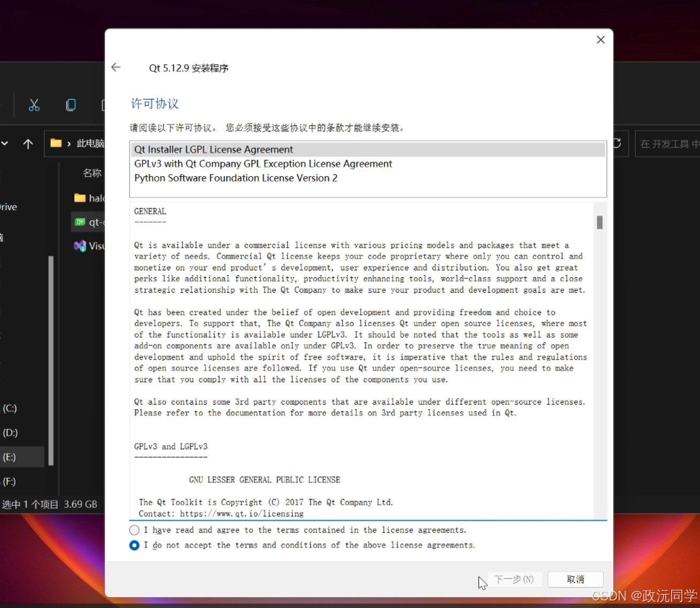The width and height of the screenshot is (700, 608).
Task: Select the qt installer file in Explorer
Action: [x=89, y=222]
